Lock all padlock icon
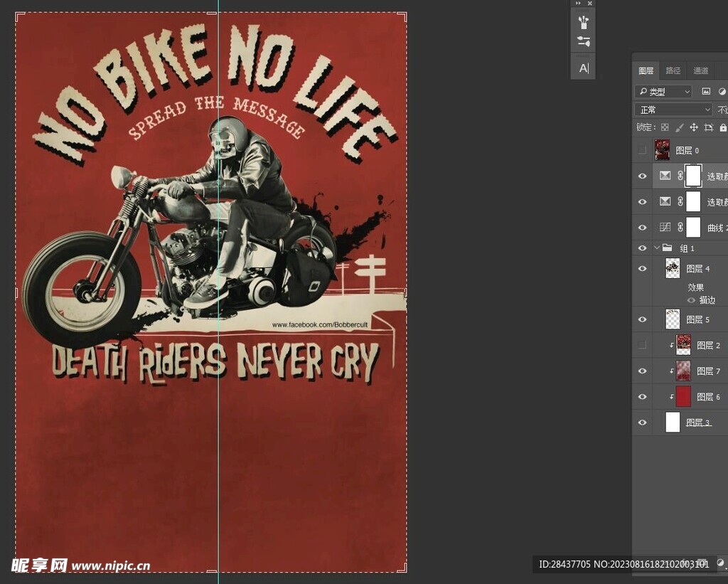 tap(723, 127)
